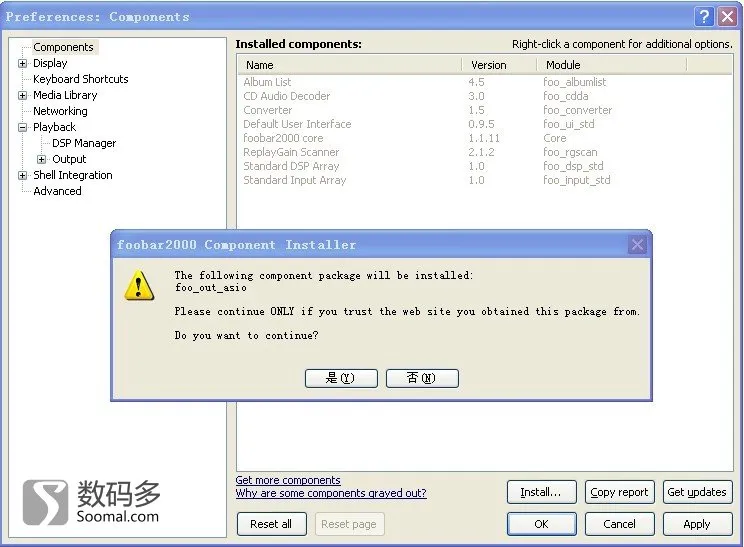Apply the preferences changes
The height and width of the screenshot is (547, 744).
click(x=697, y=524)
